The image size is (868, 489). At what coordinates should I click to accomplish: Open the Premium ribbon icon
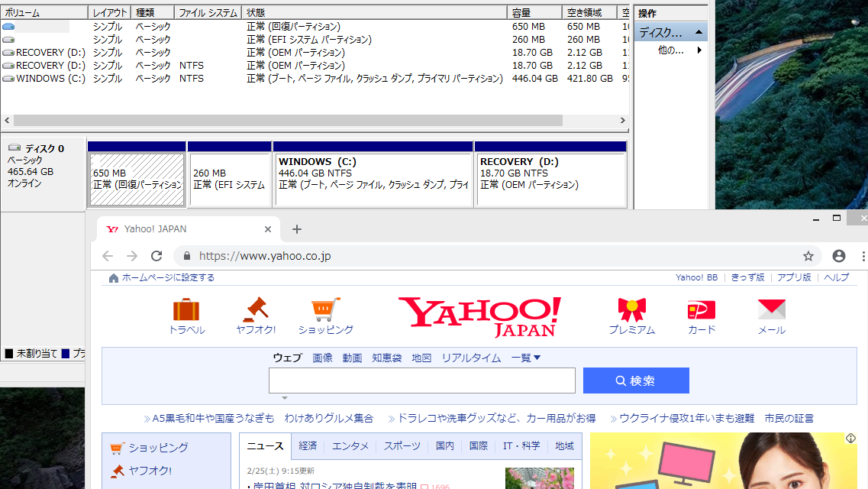point(631,309)
